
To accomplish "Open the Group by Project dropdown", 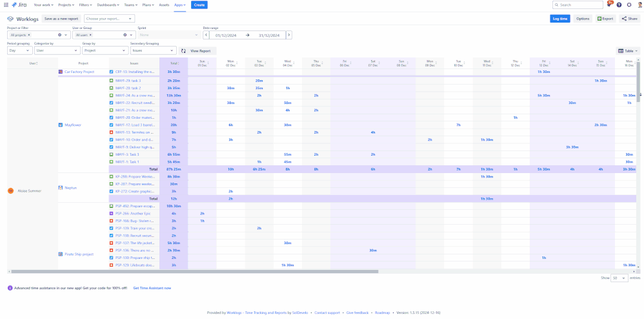I will point(105,50).
